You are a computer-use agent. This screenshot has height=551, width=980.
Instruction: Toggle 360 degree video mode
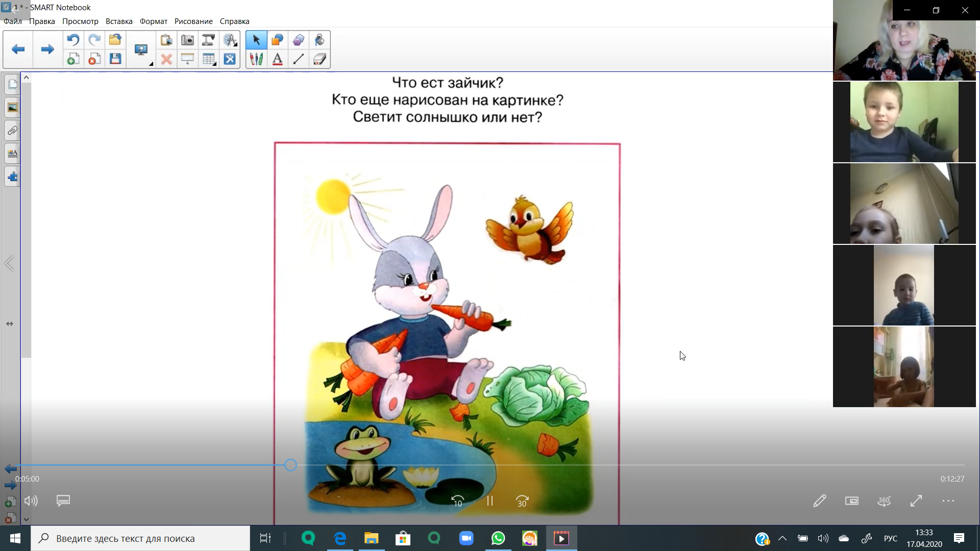coord(884,501)
